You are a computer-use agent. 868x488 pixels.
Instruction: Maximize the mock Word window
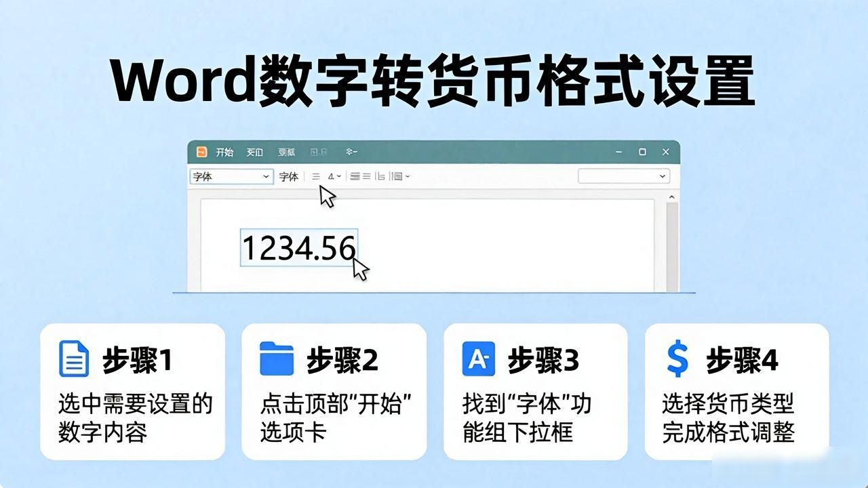(642, 152)
